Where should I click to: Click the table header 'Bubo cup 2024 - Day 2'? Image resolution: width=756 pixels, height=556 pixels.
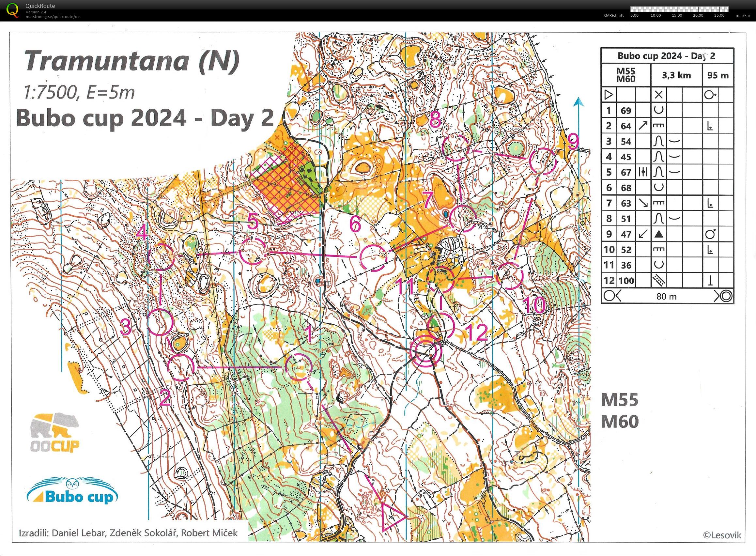pos(667,56)
